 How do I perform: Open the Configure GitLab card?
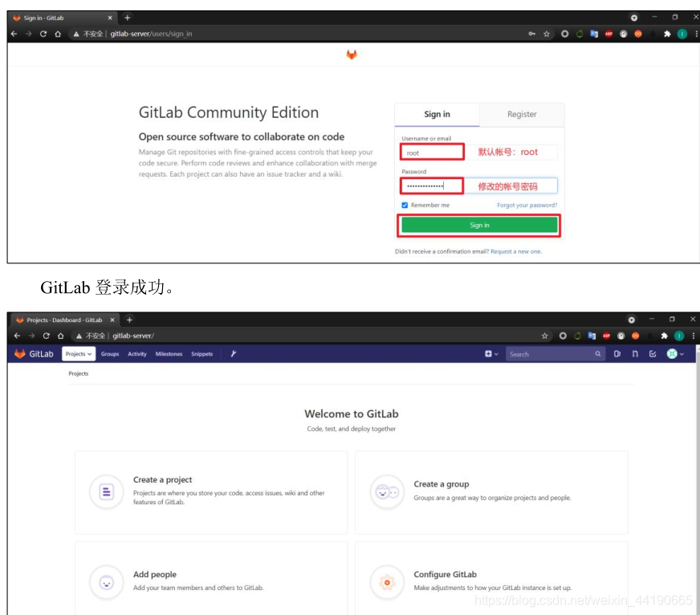coord(491,579)
